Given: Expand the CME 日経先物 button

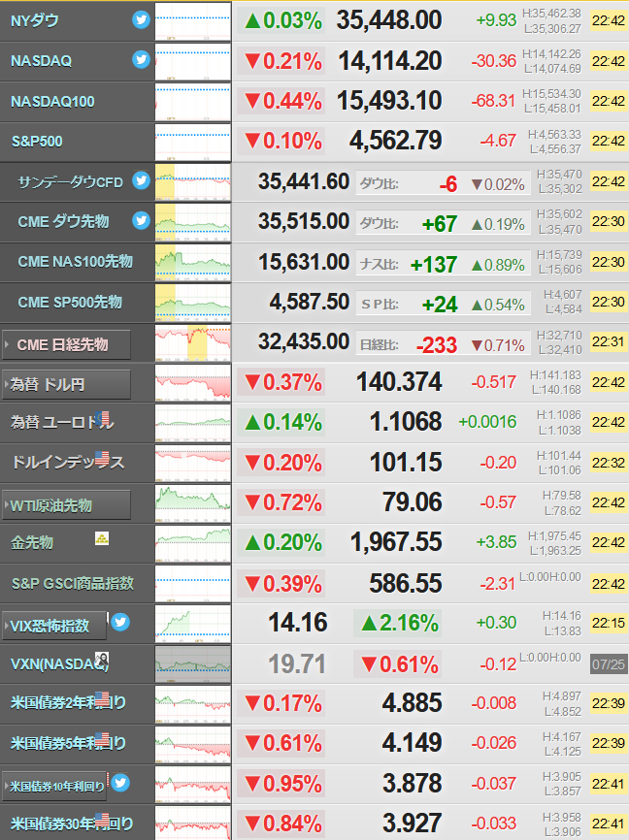Looking at the screenshot, I should [67, 344].
